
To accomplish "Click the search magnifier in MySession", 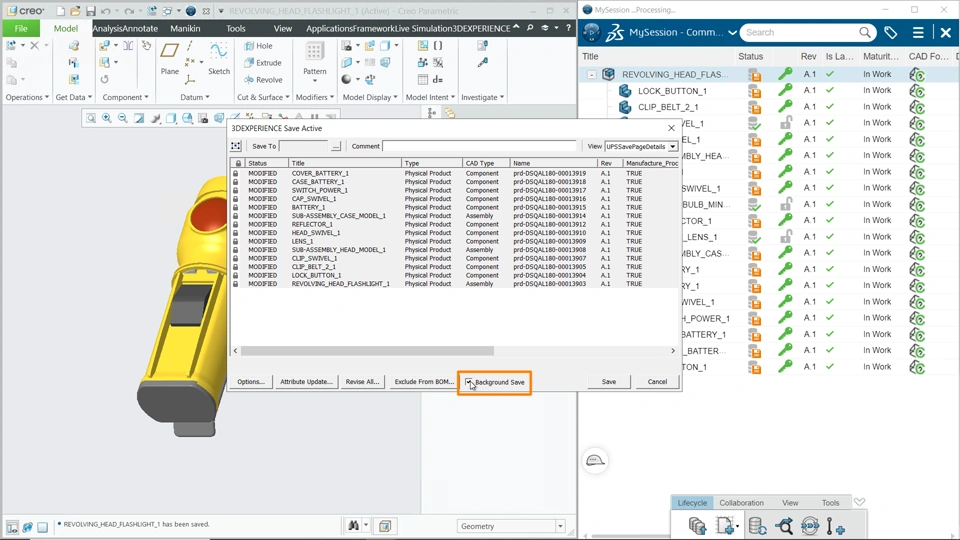I will point(864,32).
